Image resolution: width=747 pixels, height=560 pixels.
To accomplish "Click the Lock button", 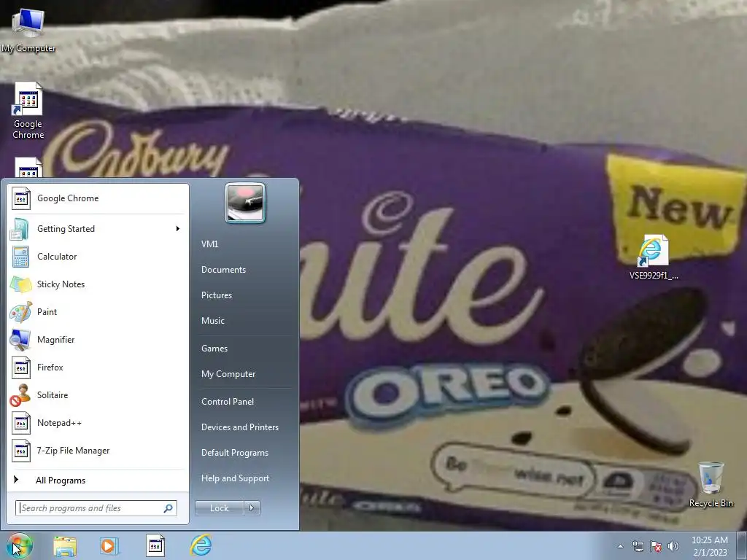I will pyautogui.click(x=219, y=508).
